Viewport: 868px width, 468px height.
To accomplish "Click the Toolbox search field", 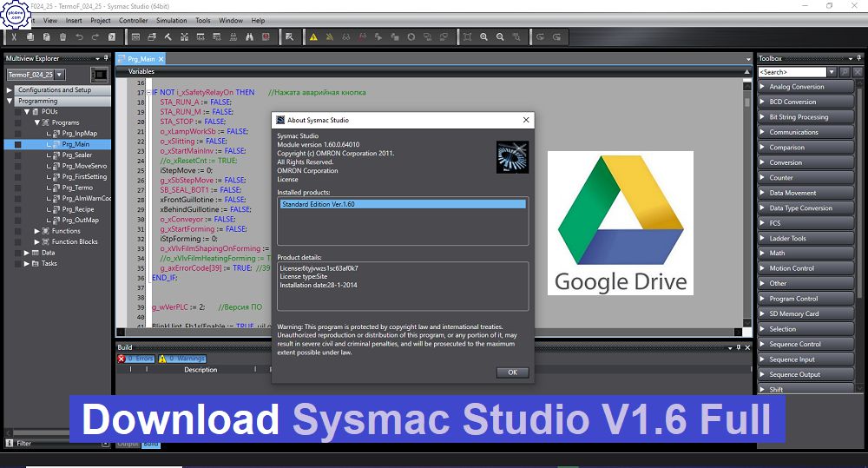I will [x=792, y=72].
